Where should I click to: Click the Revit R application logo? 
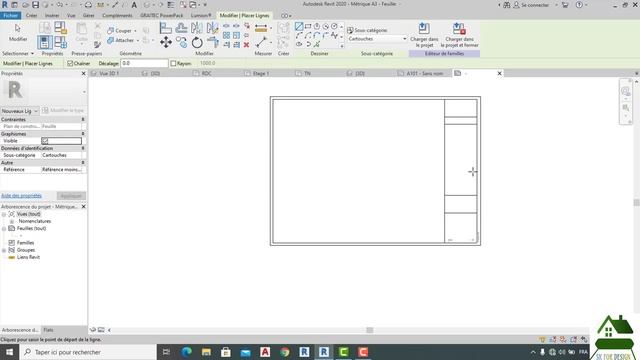click(x=5, y=5)
